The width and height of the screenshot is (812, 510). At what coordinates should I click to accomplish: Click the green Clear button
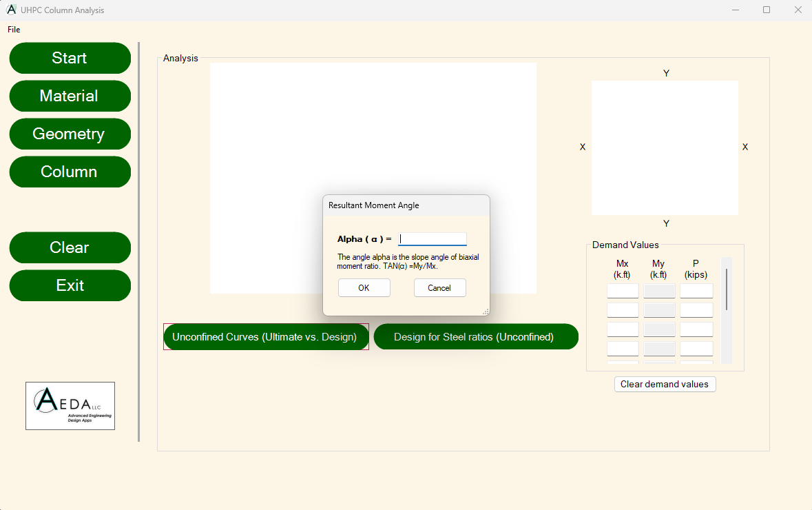pyautogui.click(x=70, y=247)
